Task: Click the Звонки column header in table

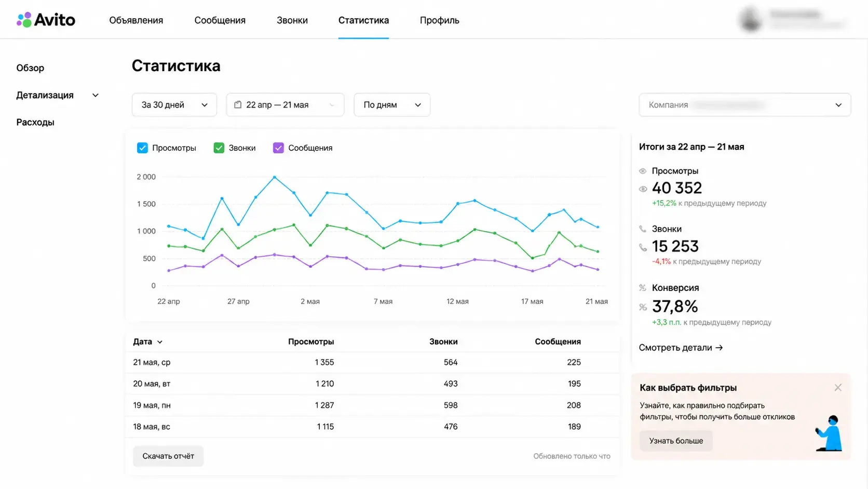Action: pyautogui.click(x=443, y=341)
